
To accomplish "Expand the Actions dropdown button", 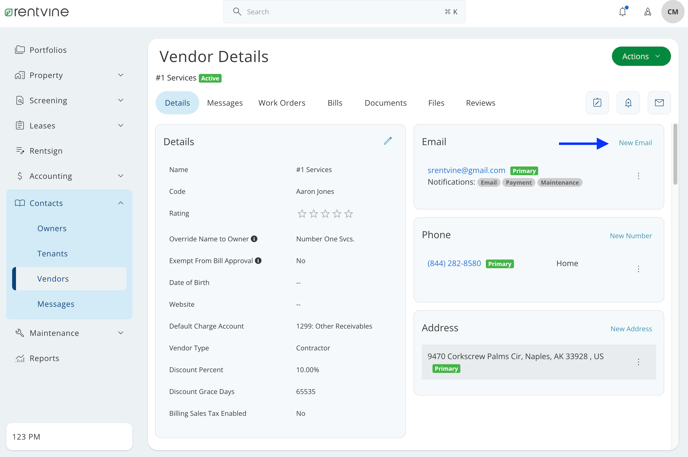I will (x=641, y=57).
